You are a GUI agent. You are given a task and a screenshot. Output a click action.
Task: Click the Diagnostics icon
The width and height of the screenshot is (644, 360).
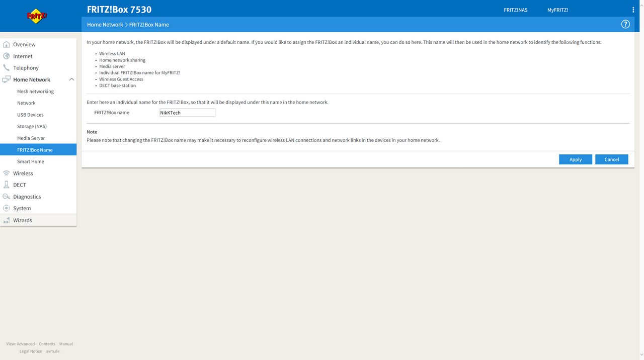(x=7, y=197)
